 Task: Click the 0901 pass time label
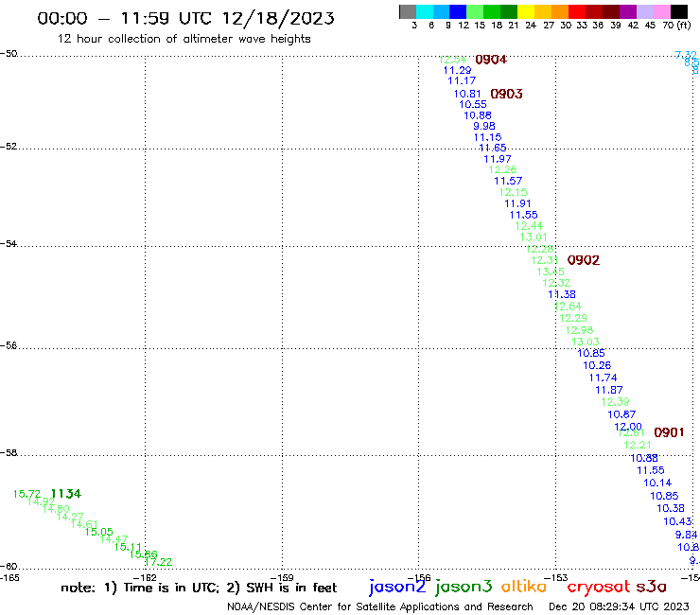[669, 432]
